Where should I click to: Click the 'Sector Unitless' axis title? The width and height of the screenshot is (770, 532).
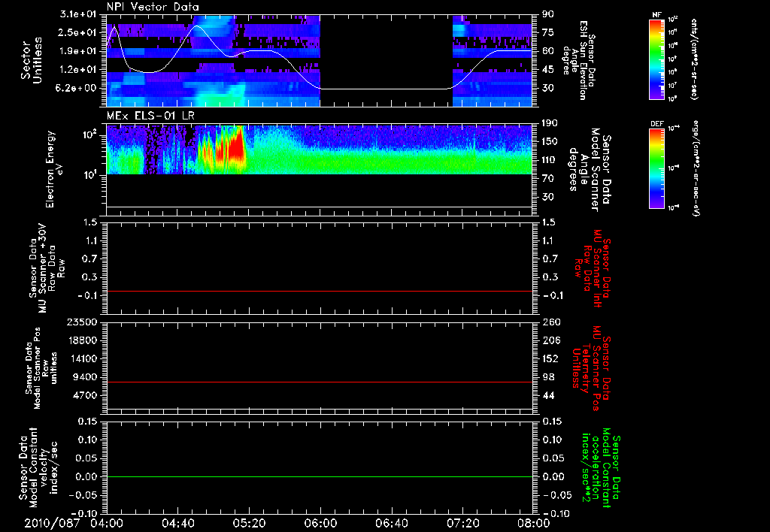click(x=32, y=60)
